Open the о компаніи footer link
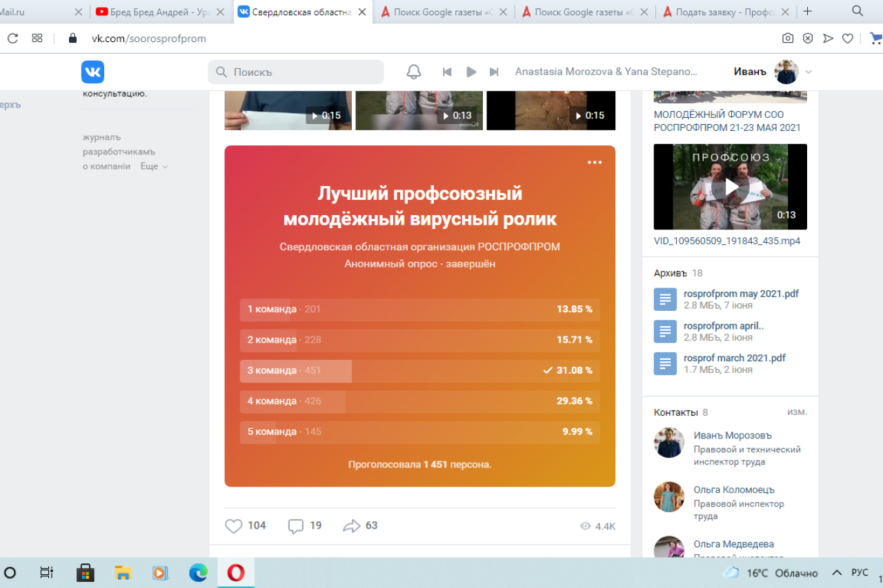The width and height of the screenshot is (883, 588). click(x=107, y=166)
